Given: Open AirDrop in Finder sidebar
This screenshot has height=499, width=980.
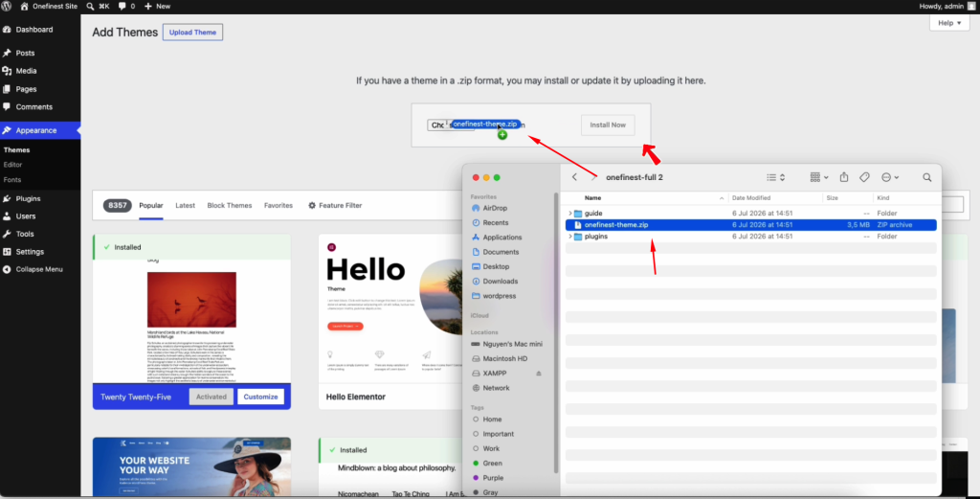Looking at the screenshot, I should pyautogui.click(x=489, y=208).
